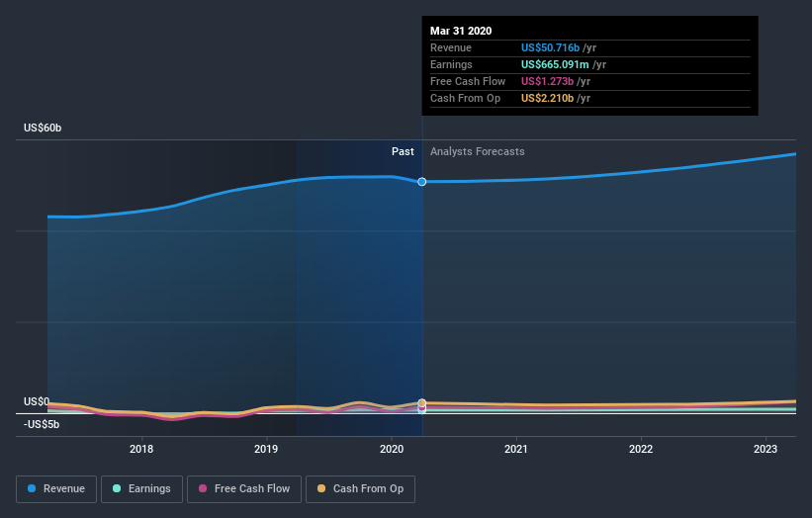Click the Free Cash Flow tooltip label
The height and width of the screenshot is (518, 812).
click(468, 81)
